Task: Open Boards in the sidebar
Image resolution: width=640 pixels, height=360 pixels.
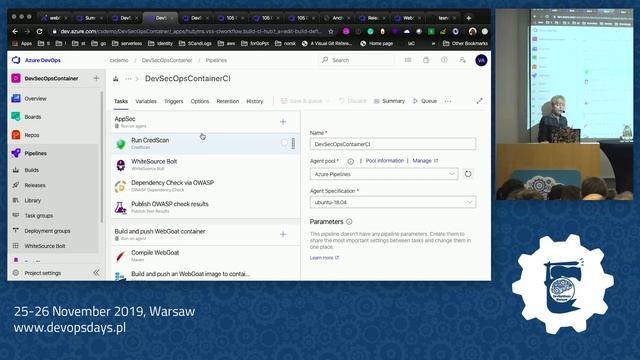Action: (x=33, y=117)
